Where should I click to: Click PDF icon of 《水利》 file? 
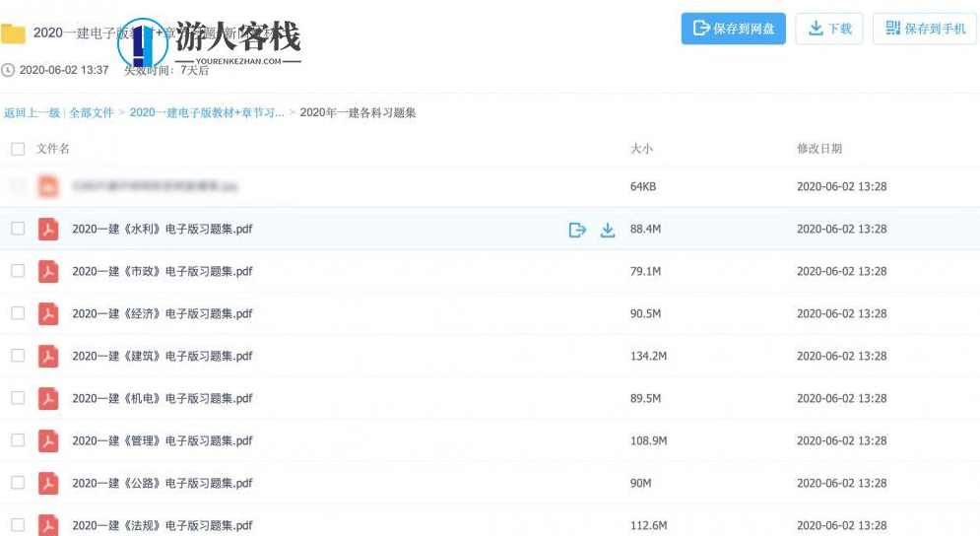pos(48,229)
